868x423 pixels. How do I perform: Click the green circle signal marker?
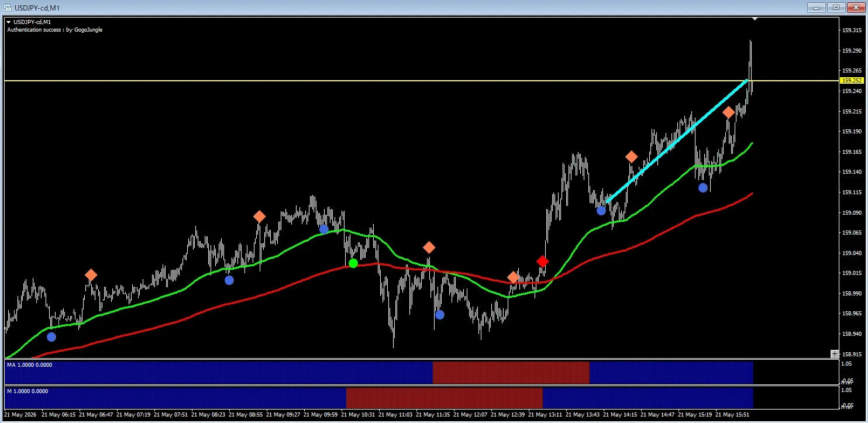353,263
